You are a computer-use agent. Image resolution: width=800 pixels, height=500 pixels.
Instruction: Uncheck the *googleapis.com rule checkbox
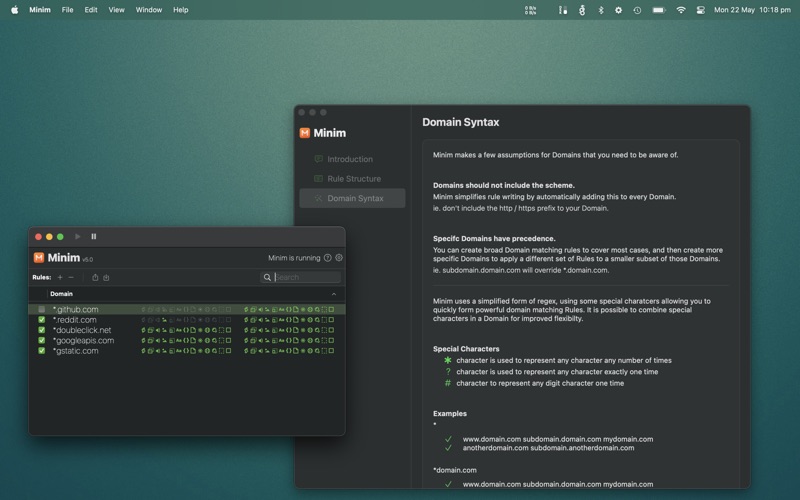click(x=41, y=340)
